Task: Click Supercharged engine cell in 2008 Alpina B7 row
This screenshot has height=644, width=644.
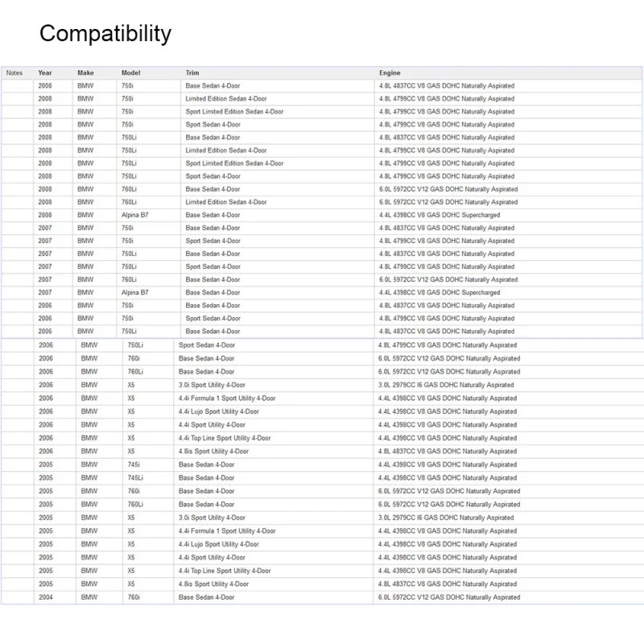Action: click(440, 215)
